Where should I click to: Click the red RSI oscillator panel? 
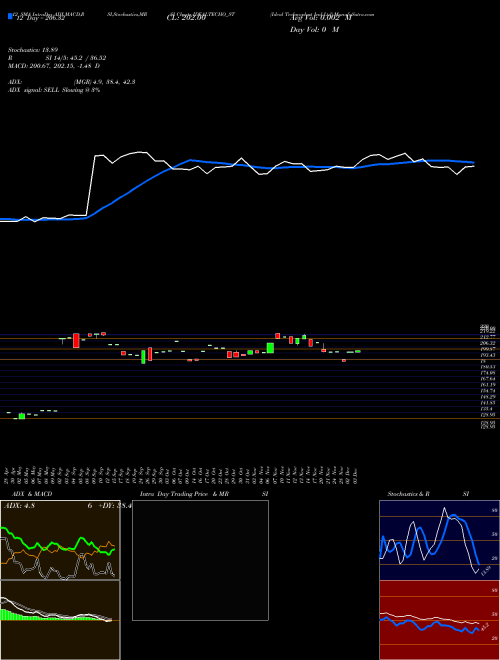[439, 620]
